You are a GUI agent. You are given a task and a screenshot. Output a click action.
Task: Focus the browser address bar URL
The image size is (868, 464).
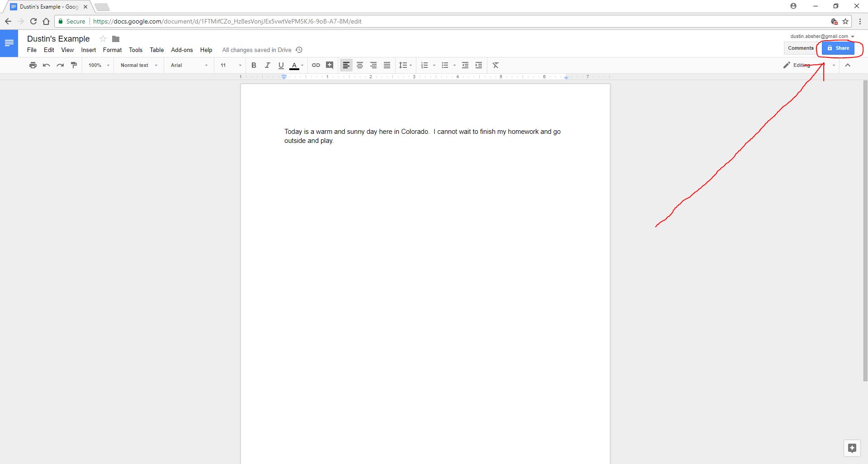click(227, 21)
